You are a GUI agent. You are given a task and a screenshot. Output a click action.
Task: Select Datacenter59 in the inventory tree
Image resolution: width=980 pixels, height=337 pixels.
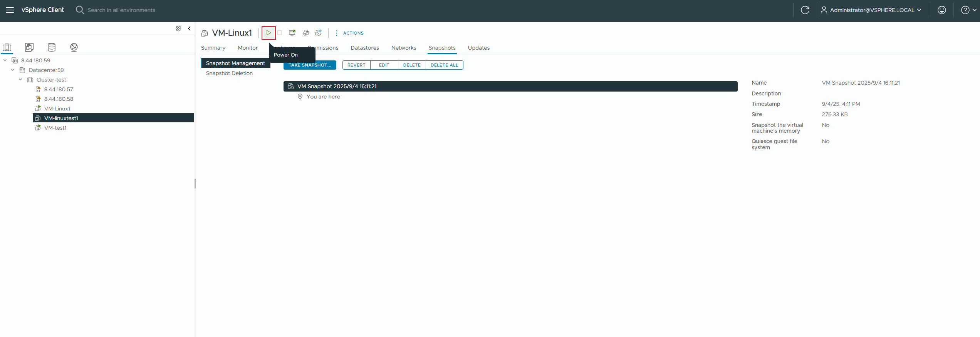tap(46, 70)
